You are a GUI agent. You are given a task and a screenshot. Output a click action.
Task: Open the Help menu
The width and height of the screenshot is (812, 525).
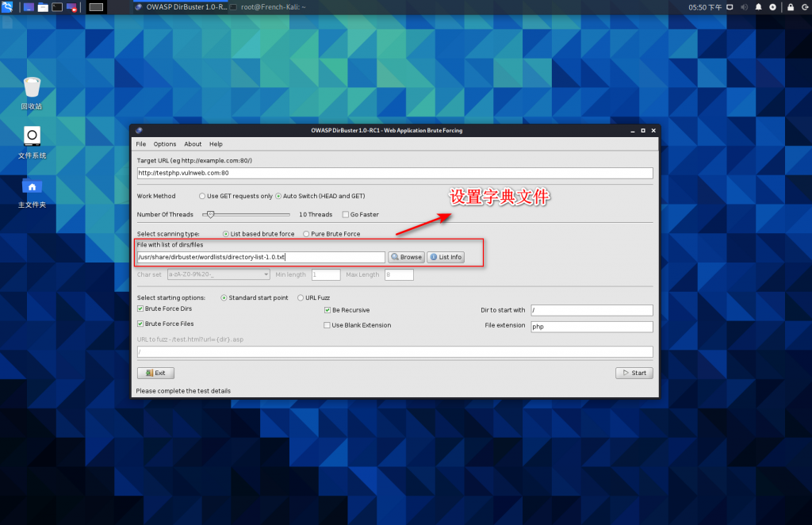[x=216, y=144]
